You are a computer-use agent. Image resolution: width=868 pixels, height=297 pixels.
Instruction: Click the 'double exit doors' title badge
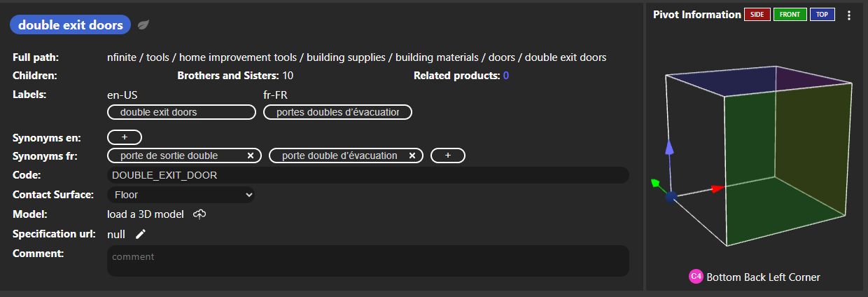70,25
